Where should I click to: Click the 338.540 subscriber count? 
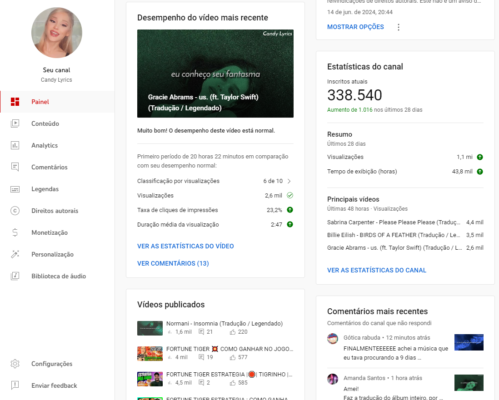354,95
